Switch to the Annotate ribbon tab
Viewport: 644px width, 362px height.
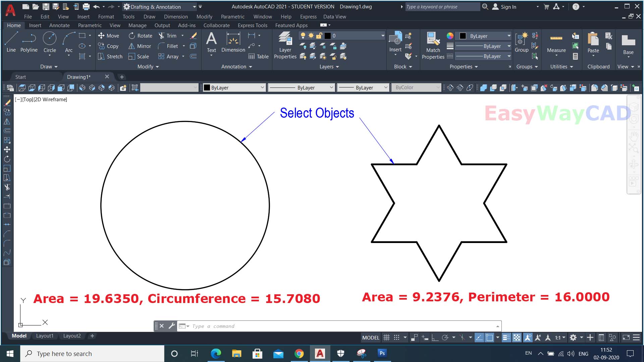click(x=59, y=25)
